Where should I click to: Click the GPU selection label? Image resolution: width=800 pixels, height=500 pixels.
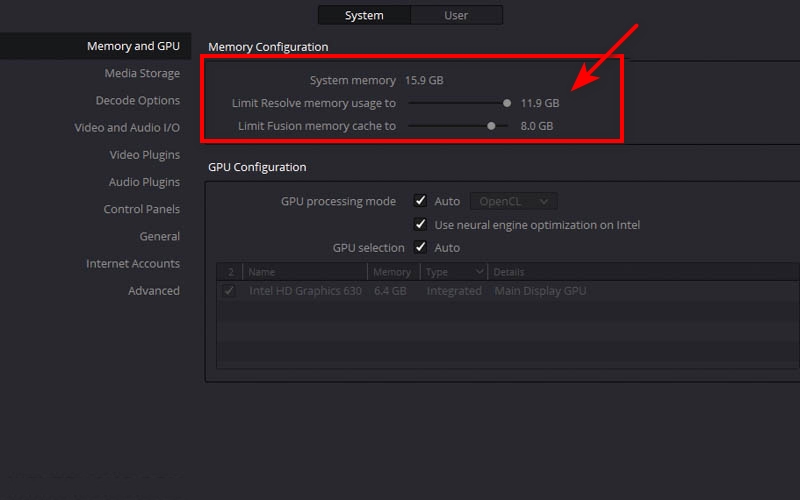click(x=368, y=248)
